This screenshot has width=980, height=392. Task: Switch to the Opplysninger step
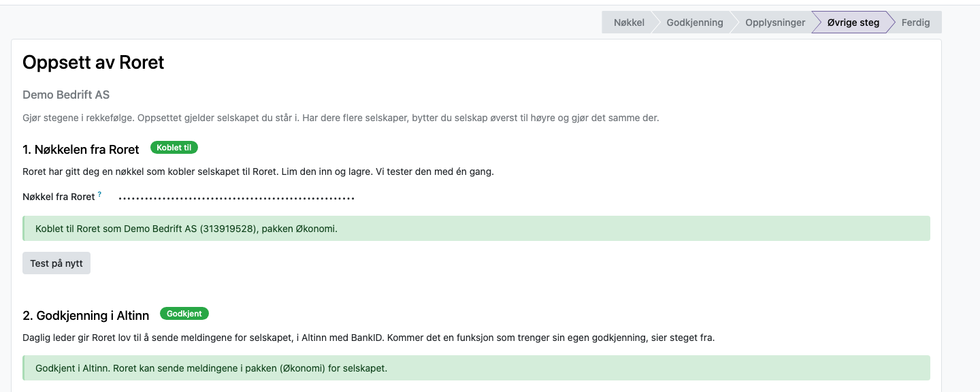click(775, 22)
